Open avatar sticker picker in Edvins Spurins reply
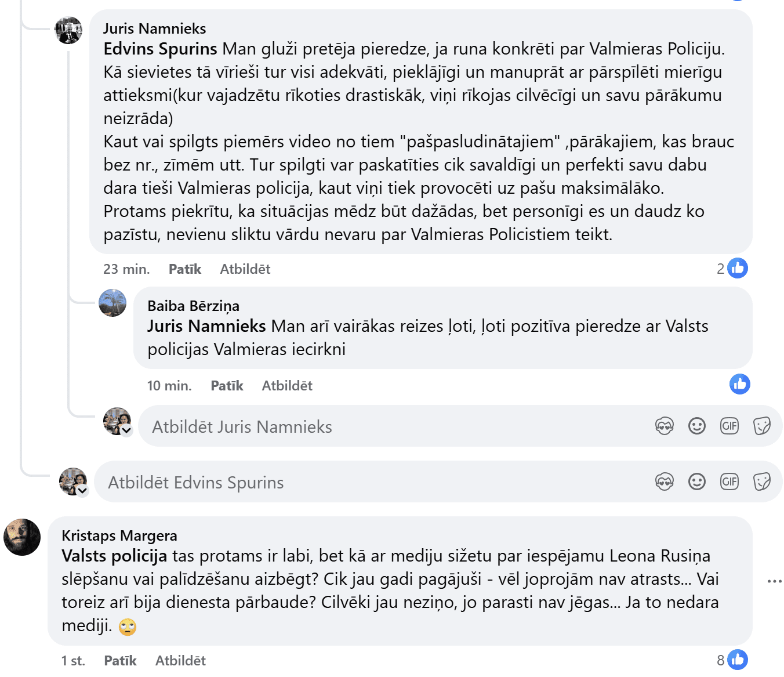 (x=665, y=482)
